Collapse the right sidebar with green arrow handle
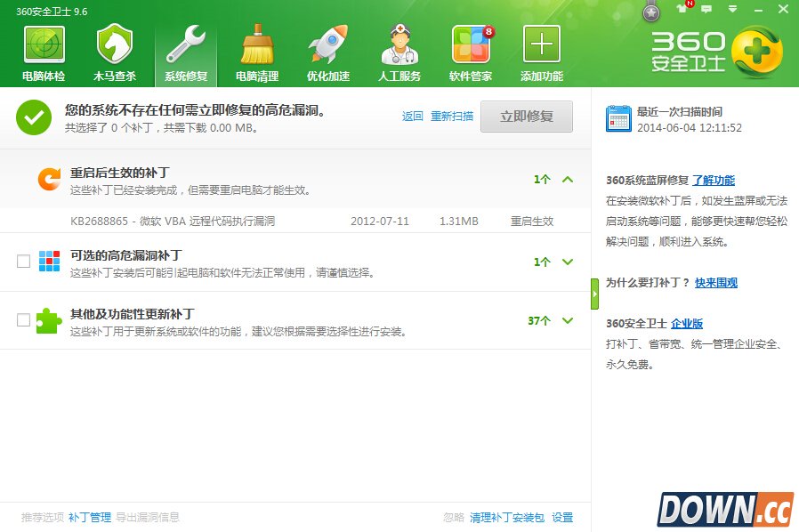799x532 pixels. tap(594, 294)
